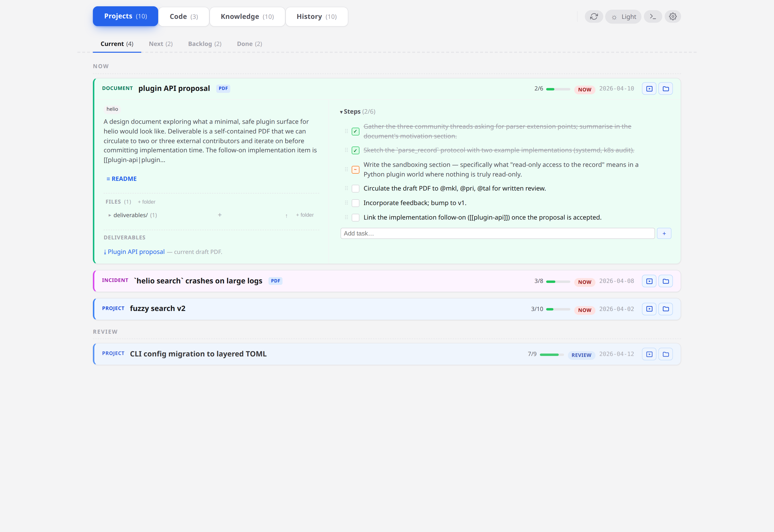Open settings gear icon
This screenshot has width=774, height=532.
[673, 17]
